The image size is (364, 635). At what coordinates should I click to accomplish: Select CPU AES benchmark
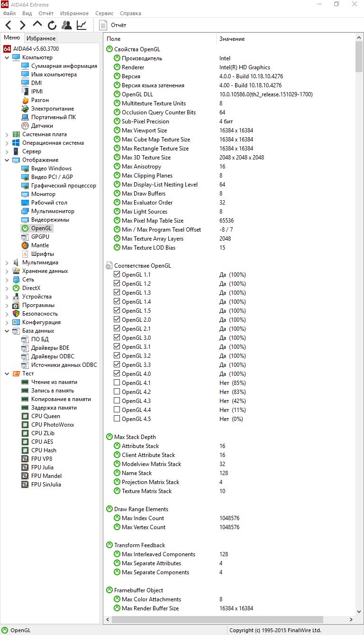point(42,442)
